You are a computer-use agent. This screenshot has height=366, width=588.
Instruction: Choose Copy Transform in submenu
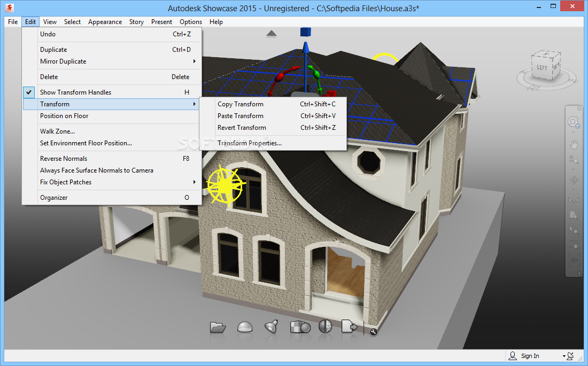tap(273, 104)
